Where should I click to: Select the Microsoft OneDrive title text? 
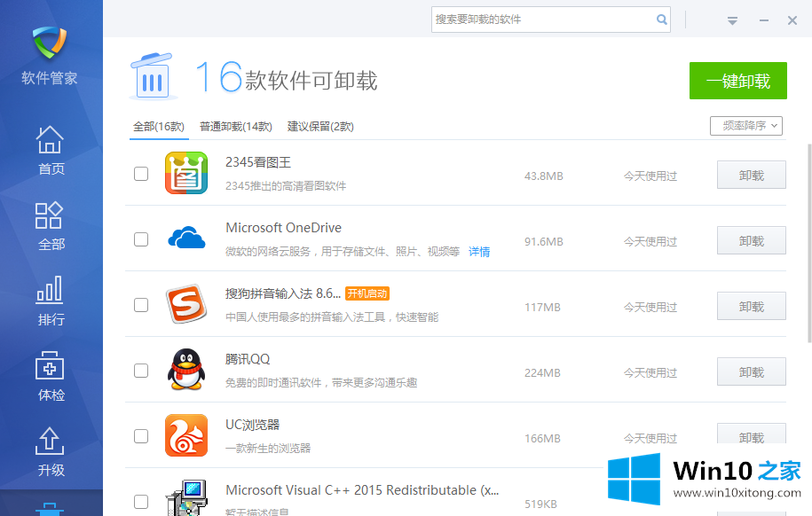(x=283, y=228)
